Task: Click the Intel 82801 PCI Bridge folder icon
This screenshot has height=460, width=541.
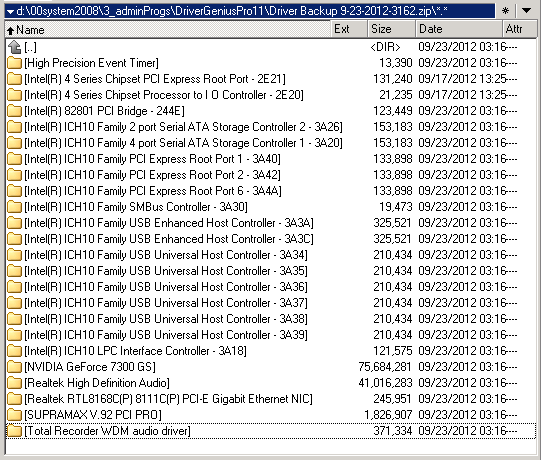Action: 14,111
